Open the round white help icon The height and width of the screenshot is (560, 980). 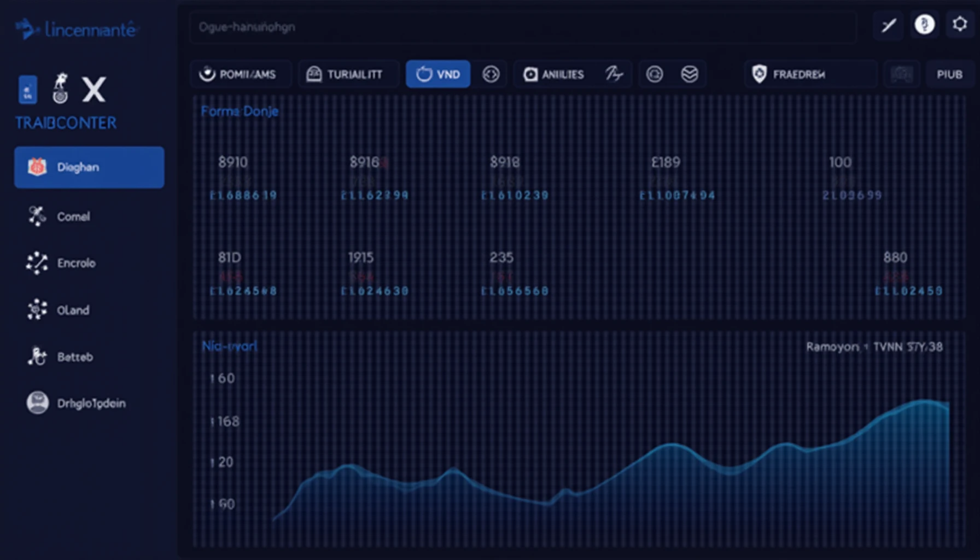(924, 25)
